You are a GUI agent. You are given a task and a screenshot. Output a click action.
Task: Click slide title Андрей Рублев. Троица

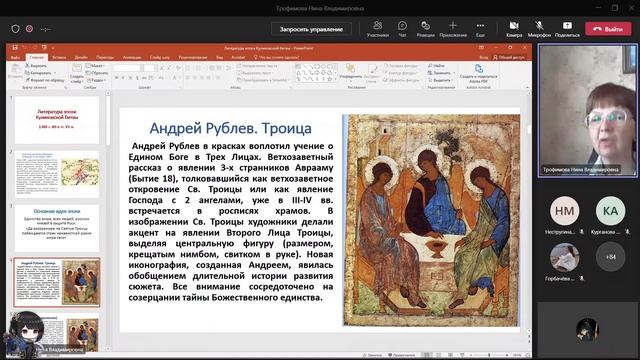click(x=231, y=128)
